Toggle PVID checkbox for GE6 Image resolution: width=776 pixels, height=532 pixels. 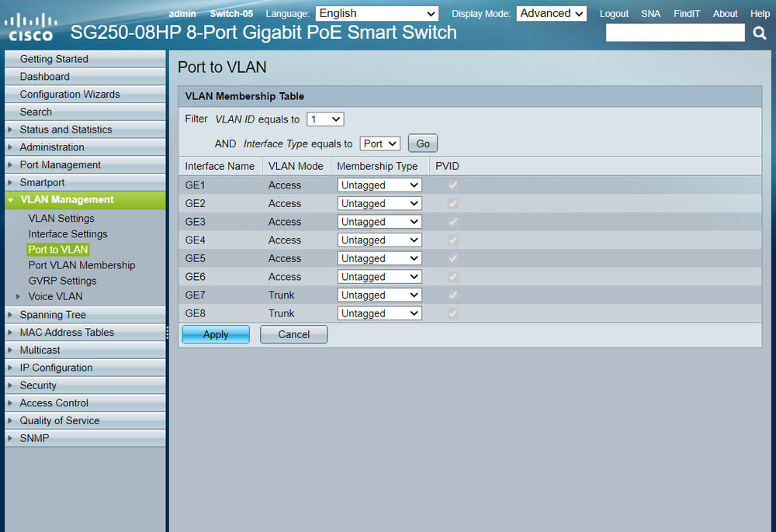click(453, 277)
